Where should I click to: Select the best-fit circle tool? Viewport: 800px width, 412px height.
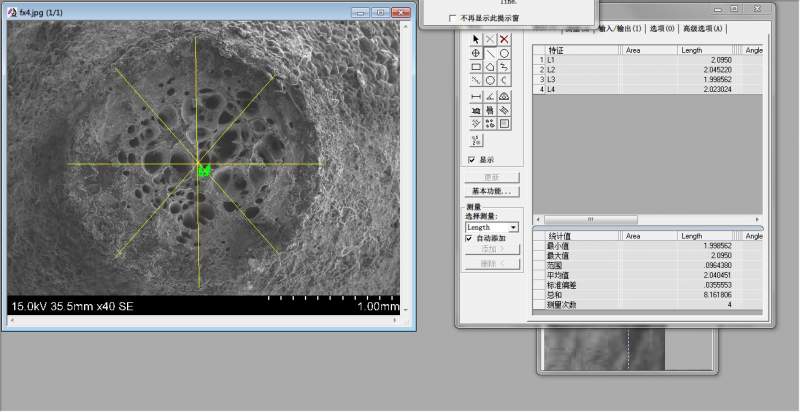490,81
